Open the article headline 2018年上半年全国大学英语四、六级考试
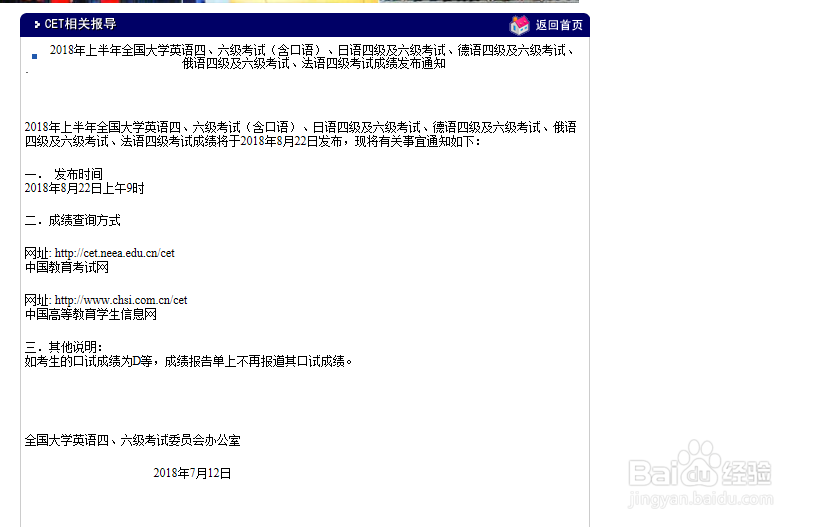Image resolution: width=819 pixels, height=527 pixels. [x=313, y=57]
